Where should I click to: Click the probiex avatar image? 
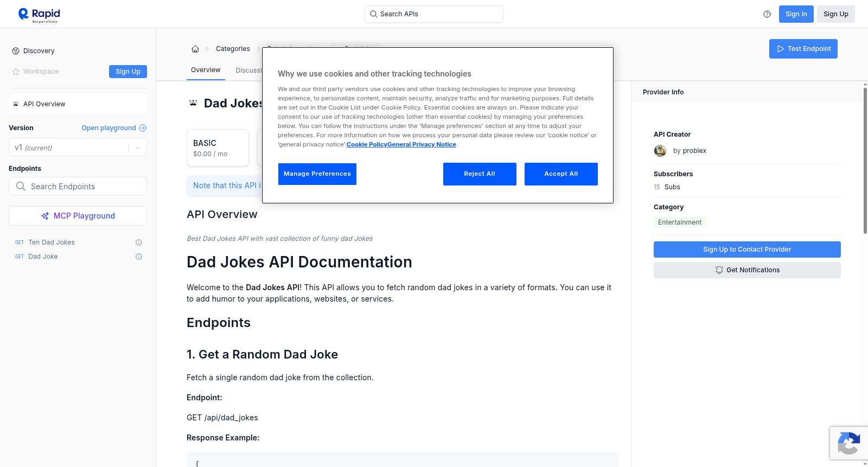click(660, 151)
